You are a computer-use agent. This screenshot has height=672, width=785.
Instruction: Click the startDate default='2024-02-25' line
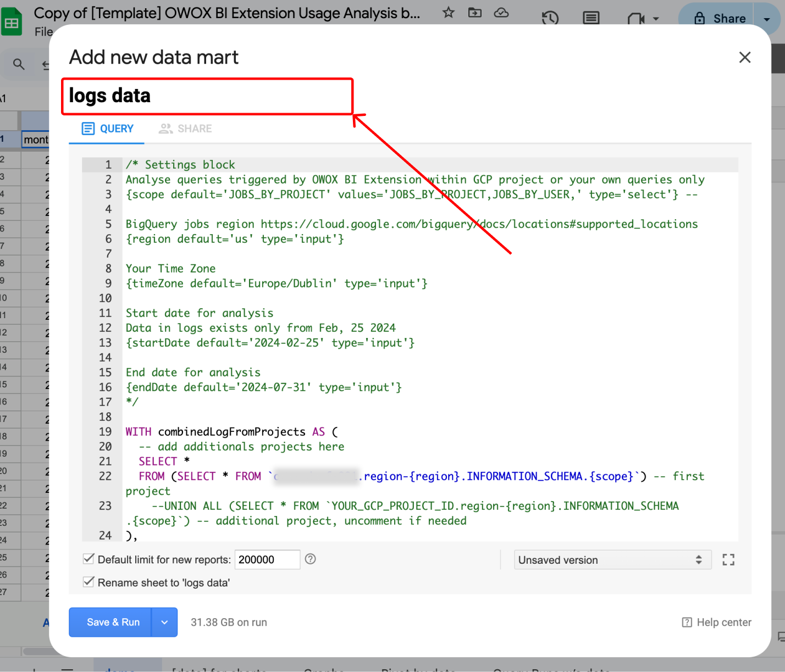(x=270, y=343)
